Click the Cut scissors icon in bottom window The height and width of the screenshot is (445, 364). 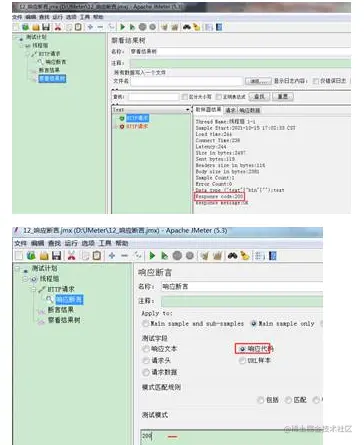(71, 256)
